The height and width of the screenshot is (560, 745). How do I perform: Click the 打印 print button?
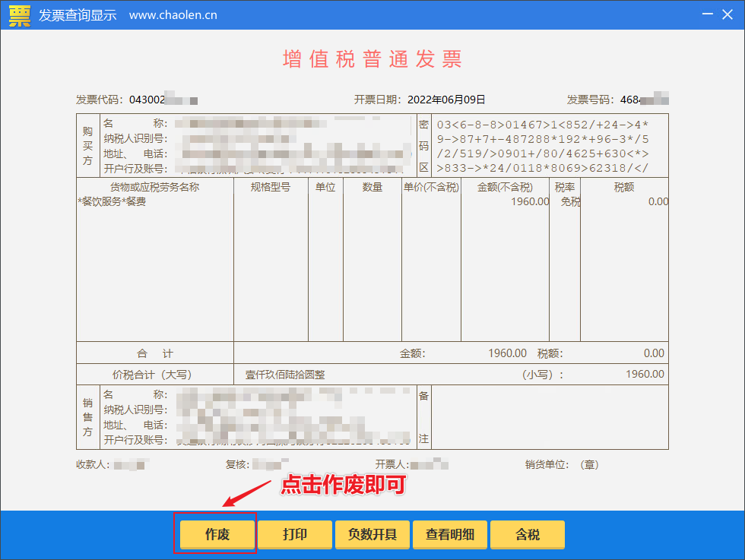coord(295,534)
